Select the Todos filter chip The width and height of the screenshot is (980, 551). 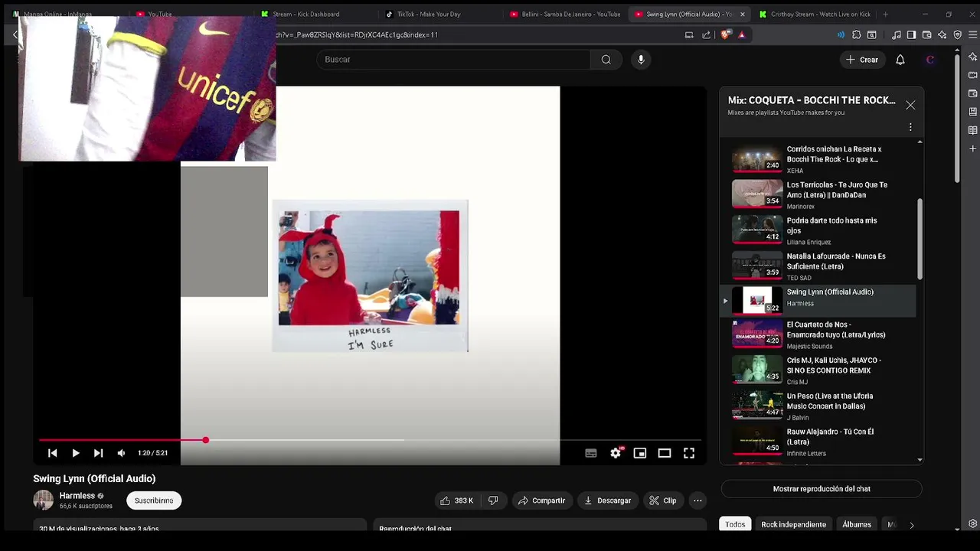[x=735, y=524]
